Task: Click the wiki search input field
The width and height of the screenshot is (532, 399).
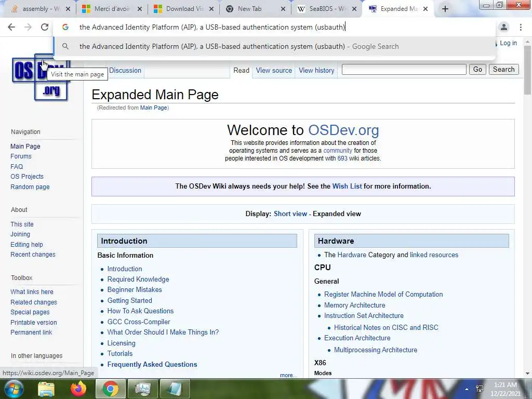Action: (404, 69)
